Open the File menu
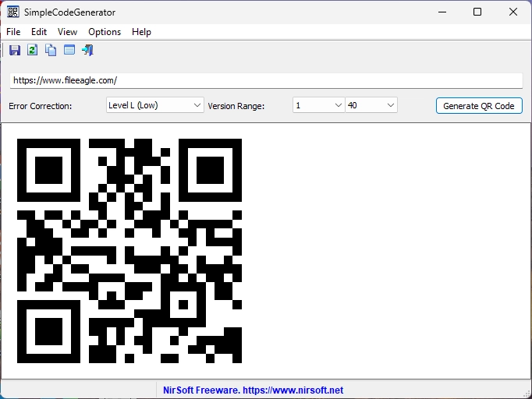This screenshot has width=532, height=399. [13, 32]
